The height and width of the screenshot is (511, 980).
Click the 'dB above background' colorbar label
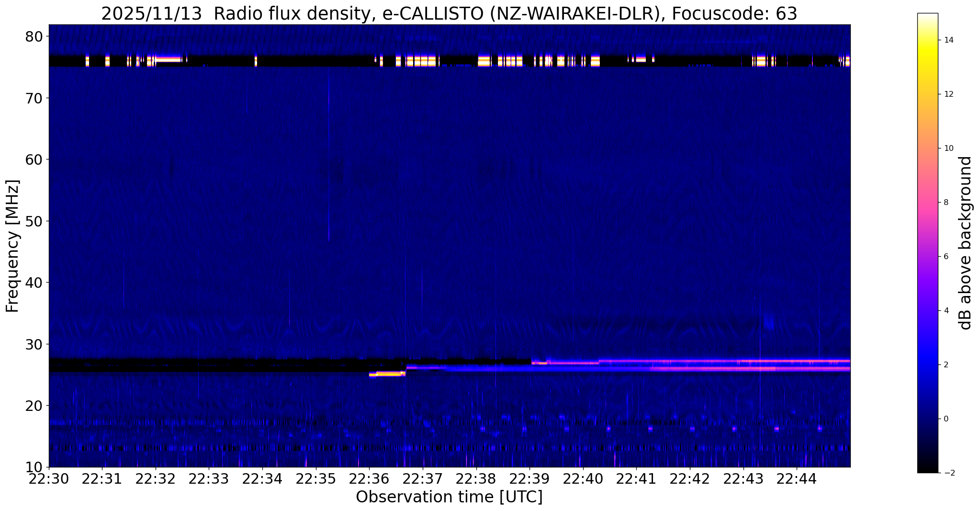[966, 243]
